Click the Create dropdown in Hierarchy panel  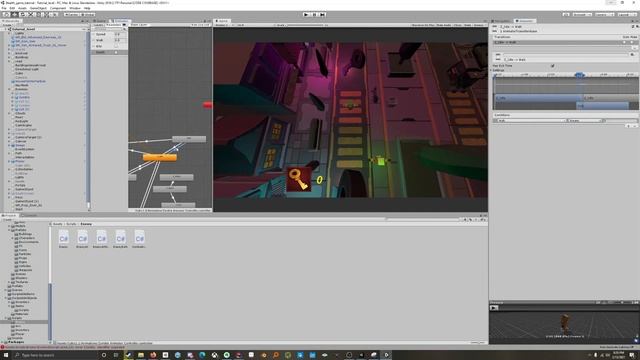coord(7,25)
